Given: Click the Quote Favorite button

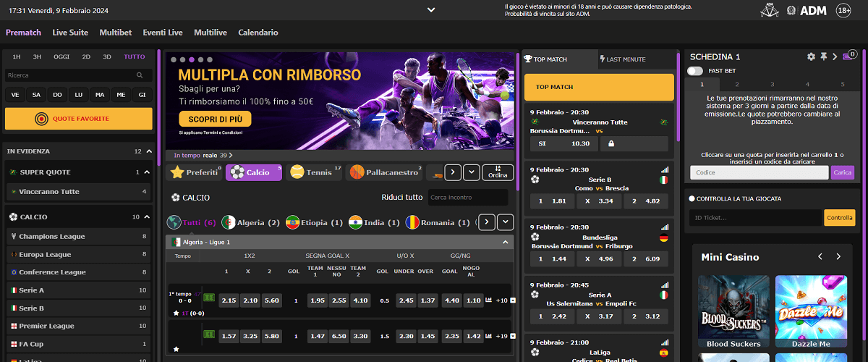Looking at the screenshot, I should point(79,119).
